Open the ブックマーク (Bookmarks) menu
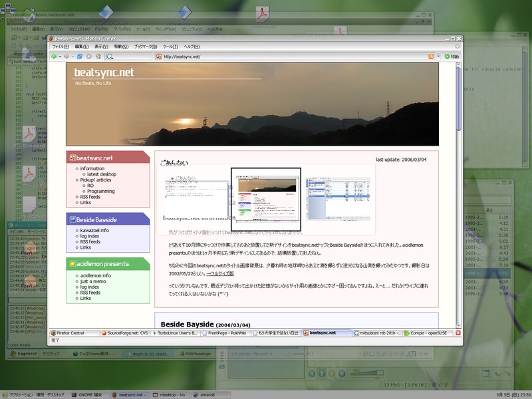This screenshot has width=532, height=399. [145, 47]
